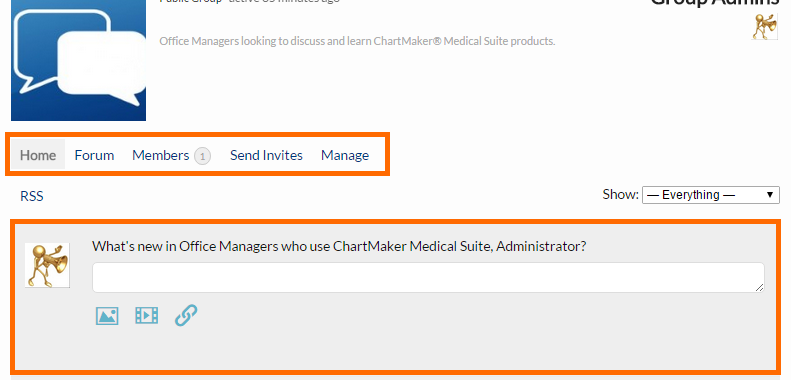The height and width of the screenshot is (380, 791).
Task: Select the Home tab
Action: point(38,155)
